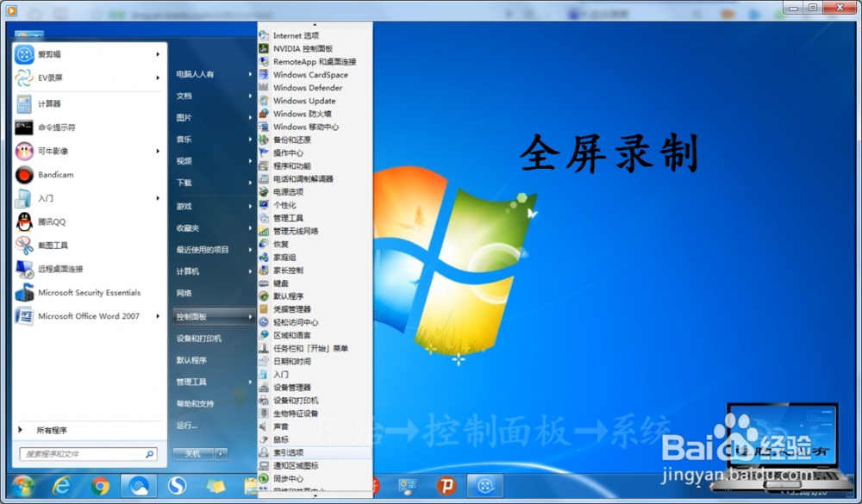Launch EV录屏 from the Start menu
The height and width of the screenshot is (504, 862).
click(x=89, y=78)
